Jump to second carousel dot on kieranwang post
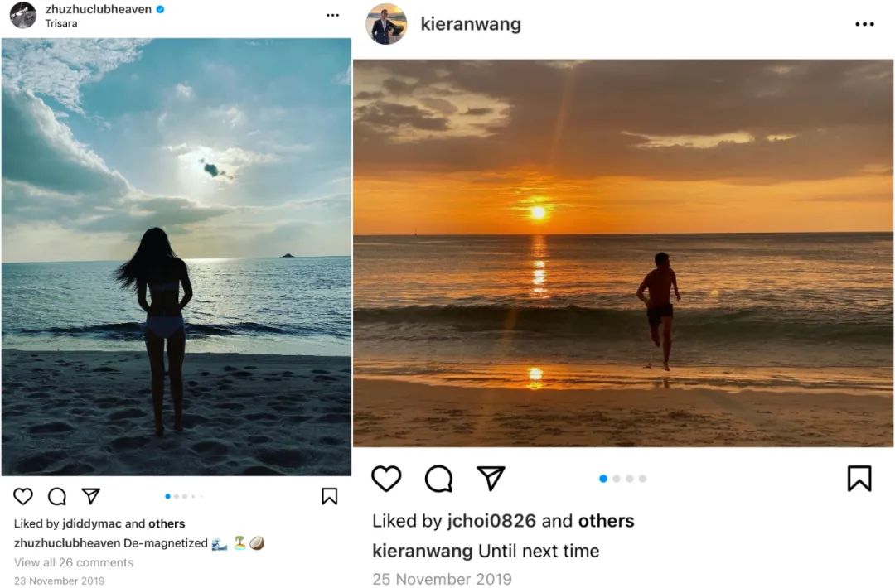Image resolution: width=895 pixels, height=588 pixels. 617,479
